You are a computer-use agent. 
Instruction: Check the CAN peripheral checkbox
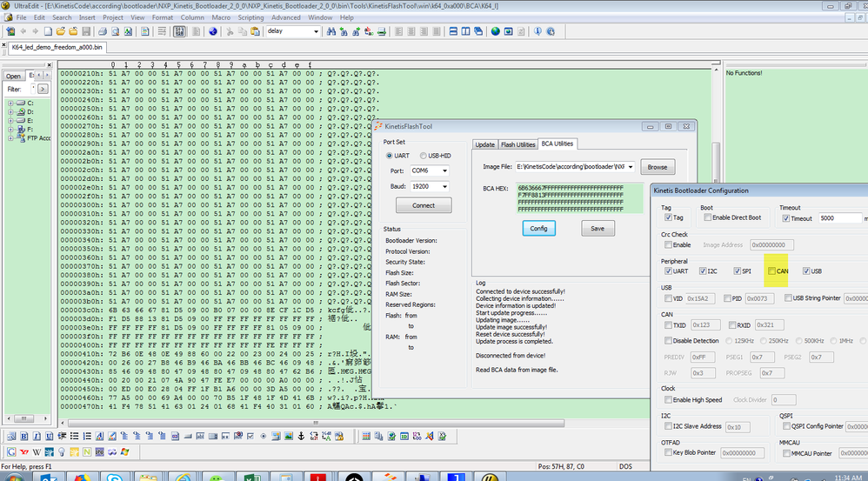[771, 271]
